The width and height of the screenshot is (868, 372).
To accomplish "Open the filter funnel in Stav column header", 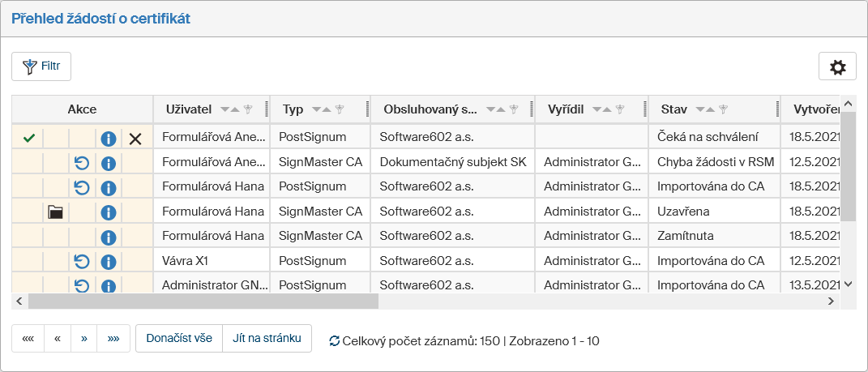I will pos(724,109).
